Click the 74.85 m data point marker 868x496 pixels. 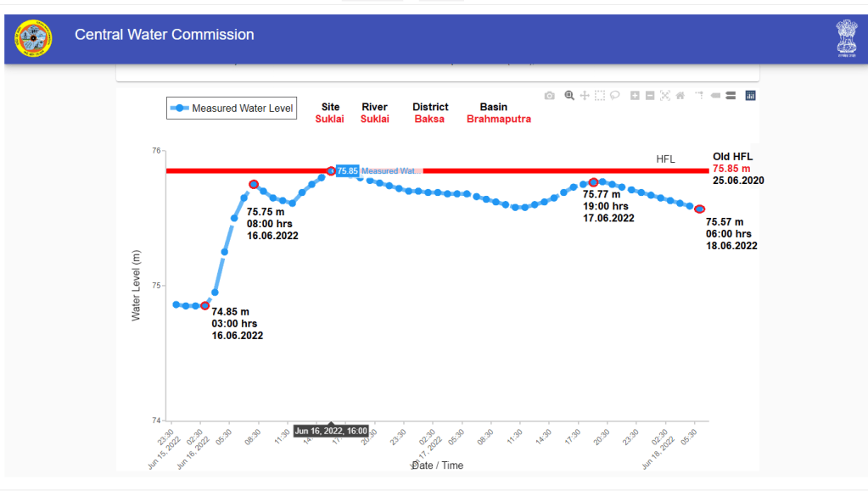pyautogui.click(x=205, y=305)
